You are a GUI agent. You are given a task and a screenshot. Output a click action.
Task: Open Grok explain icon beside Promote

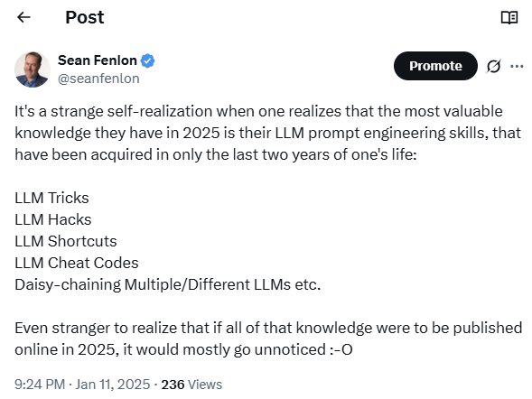pos(493,66)
